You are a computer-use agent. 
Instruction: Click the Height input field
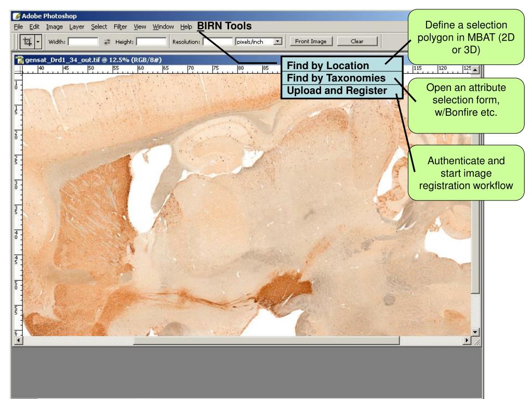click(x=151, y=42)
